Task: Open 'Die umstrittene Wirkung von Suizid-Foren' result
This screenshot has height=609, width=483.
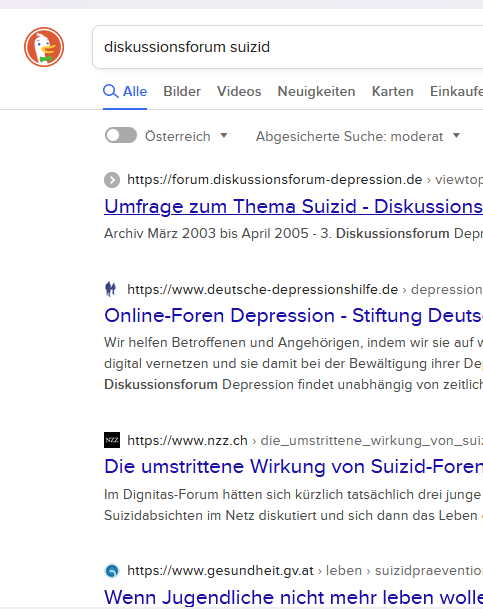Action: pos(294,466)
